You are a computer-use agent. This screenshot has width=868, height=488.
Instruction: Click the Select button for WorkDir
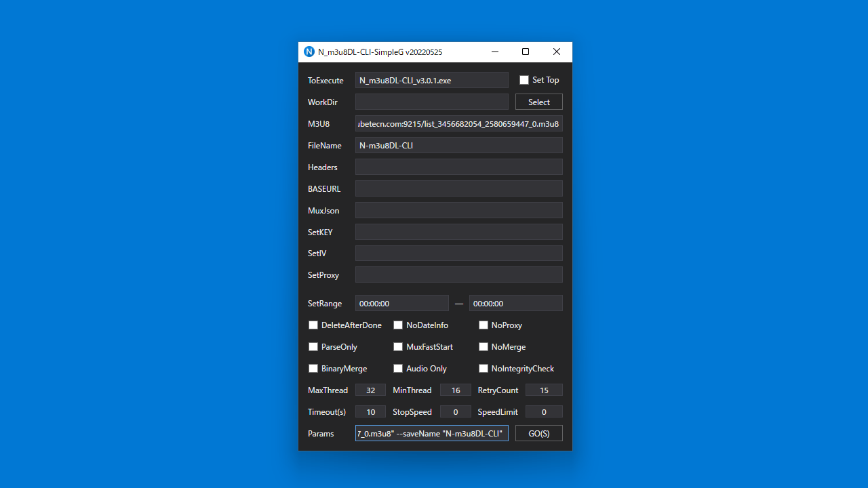[x=539, y=102]
